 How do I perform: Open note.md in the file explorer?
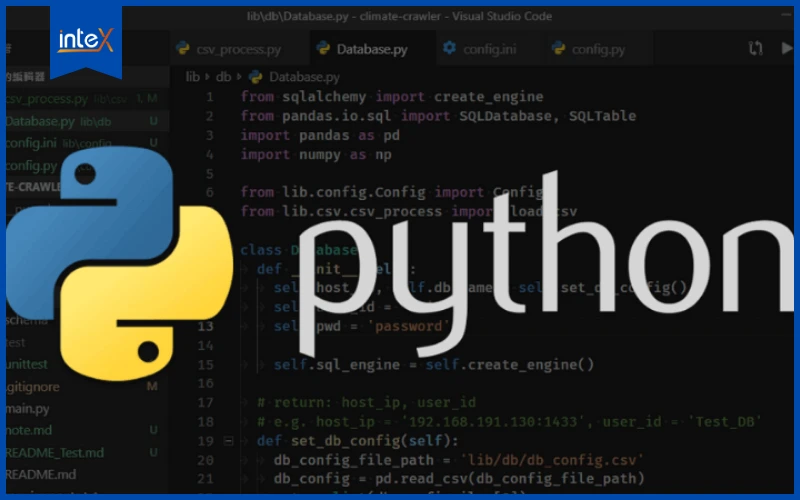(x=29, y=430)
